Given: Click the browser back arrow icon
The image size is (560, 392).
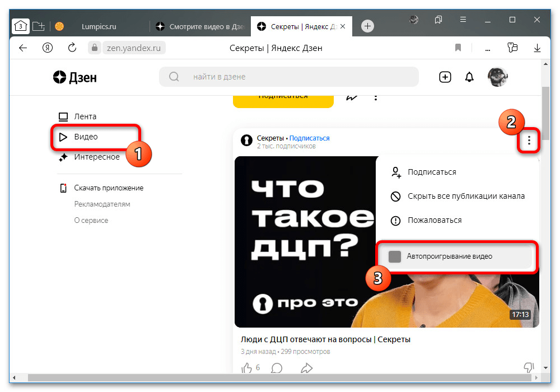Looking at the screenshot, I should pyautogui.click(x=23, y=48).
